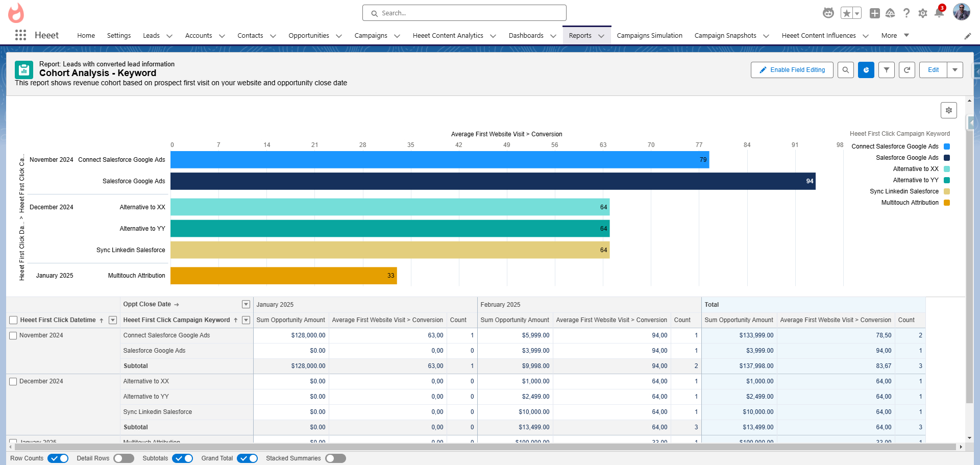Toggle the Subtotals switch
Screen dimensions: 980x465
[182, 458]
